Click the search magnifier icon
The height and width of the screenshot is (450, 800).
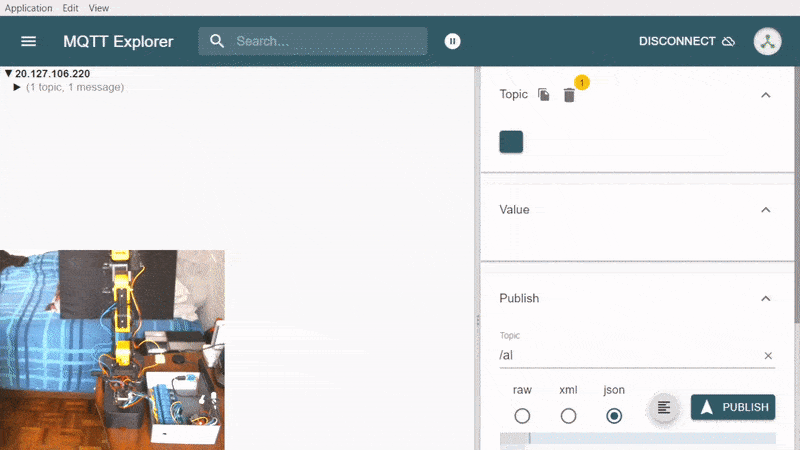(217, 41)
